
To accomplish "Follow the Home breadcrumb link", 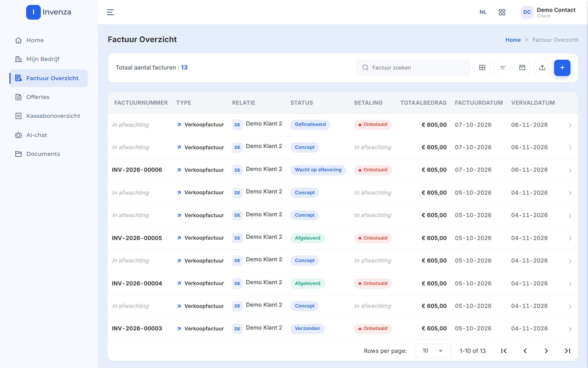I will pos(513,40).
